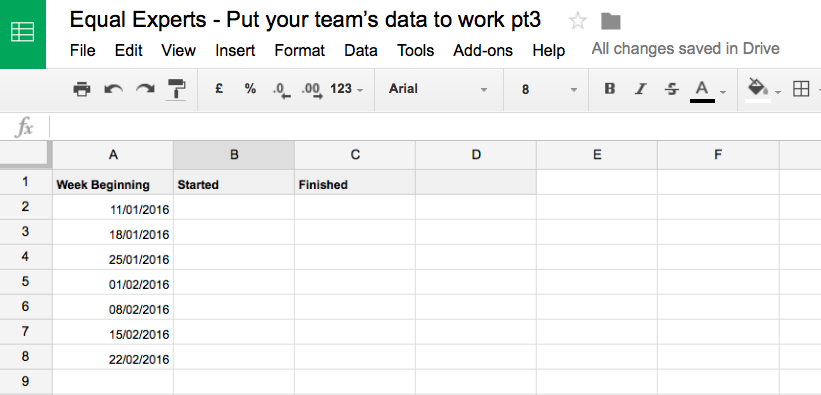Toggle bold formatting

(609, 89)
